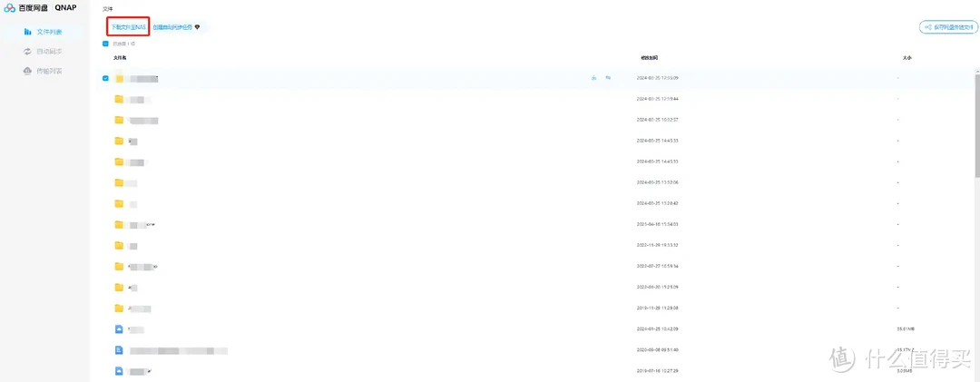Click the date ending 13:52:06
Screen dimensions: 980x382
pyautogui.click(x=658, y=182)
